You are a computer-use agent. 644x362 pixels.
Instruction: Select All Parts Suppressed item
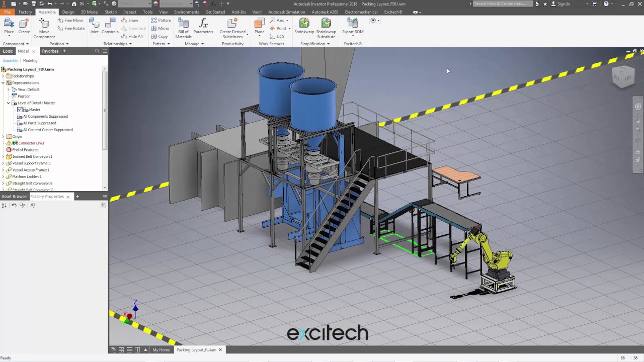click(39, 123)
